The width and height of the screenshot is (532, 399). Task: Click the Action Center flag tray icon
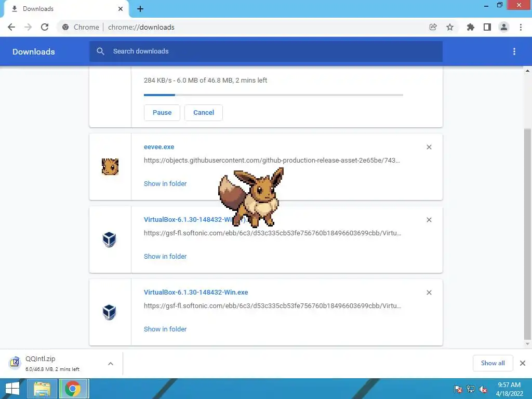(458, 389)
